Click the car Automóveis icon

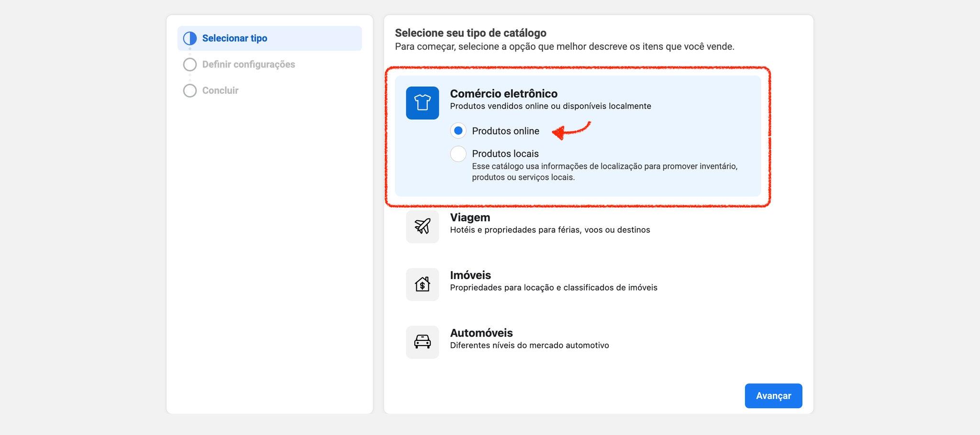point(422,342)
